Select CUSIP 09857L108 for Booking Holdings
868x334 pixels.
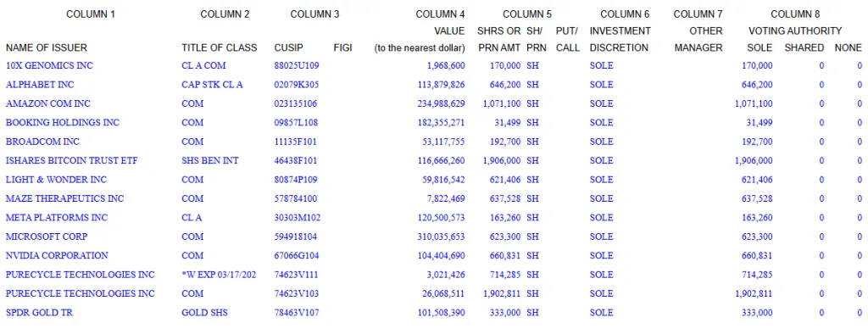click(x=296, y=122)
